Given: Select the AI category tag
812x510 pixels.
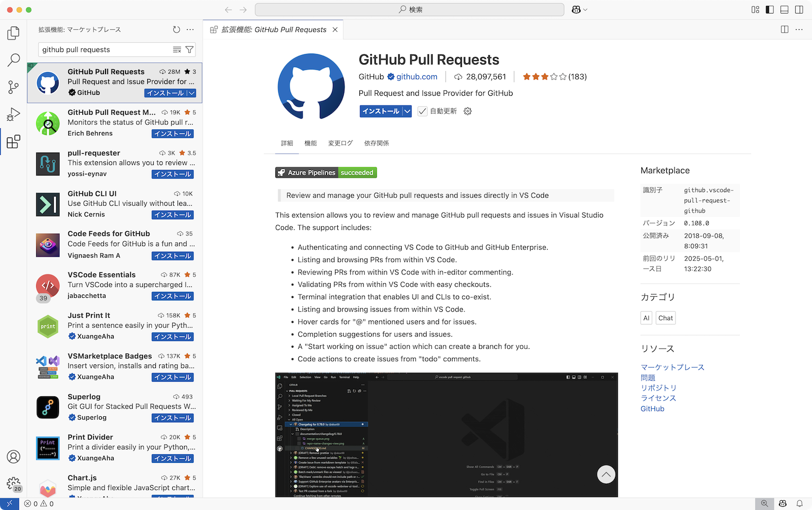Looking at the screenshot, I should [646, 318].
